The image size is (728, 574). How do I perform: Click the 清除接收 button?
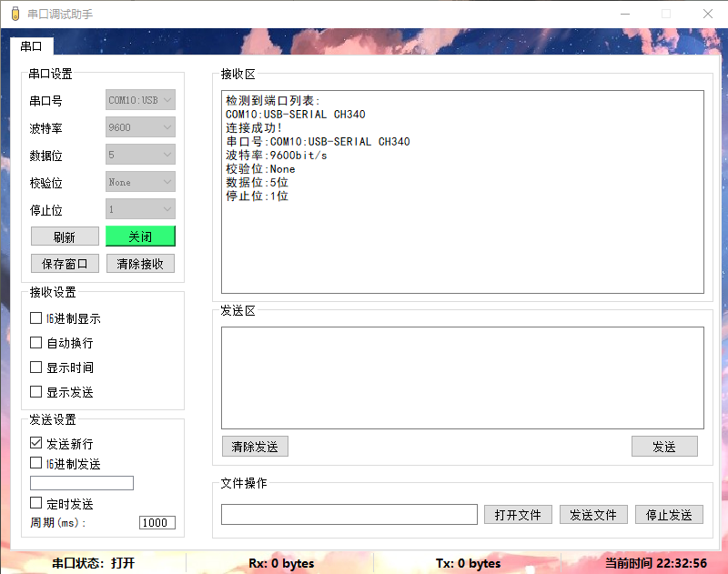tap(140, 264)
